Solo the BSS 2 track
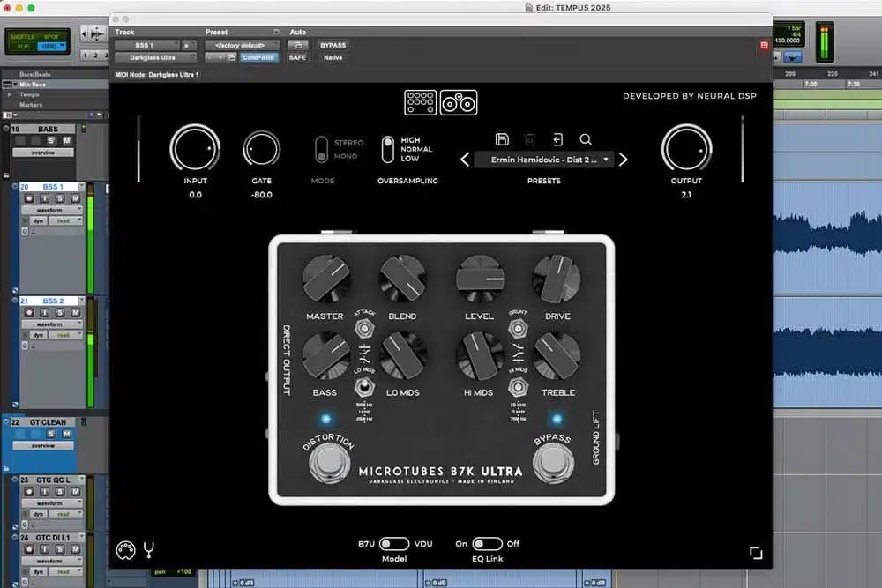This screenshot has height=588, width=882. point(60,313)
